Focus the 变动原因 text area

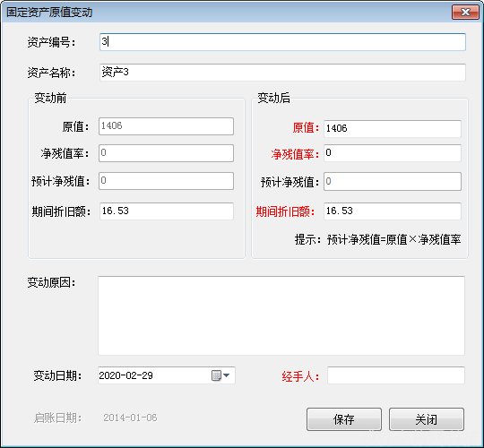coord(281,315)
